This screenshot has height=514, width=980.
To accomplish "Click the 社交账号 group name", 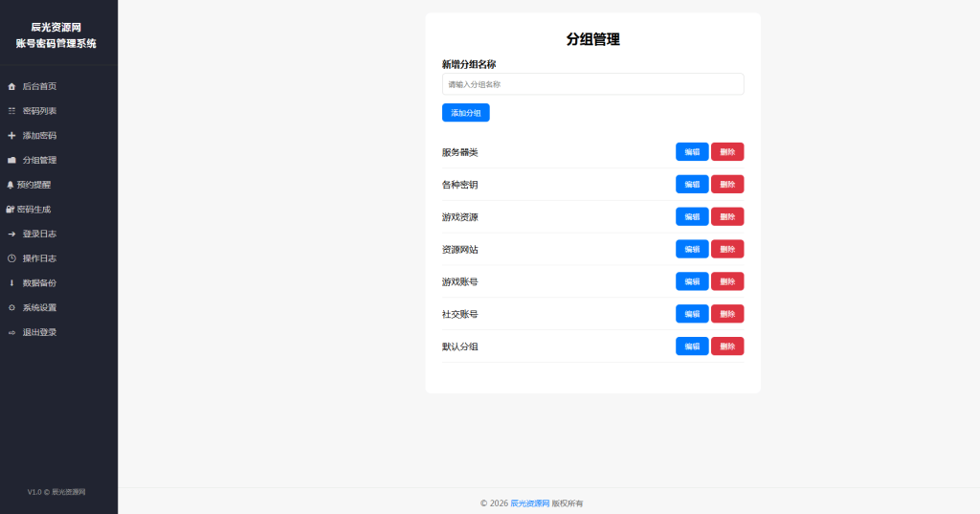I will click(x=460, y=315).
